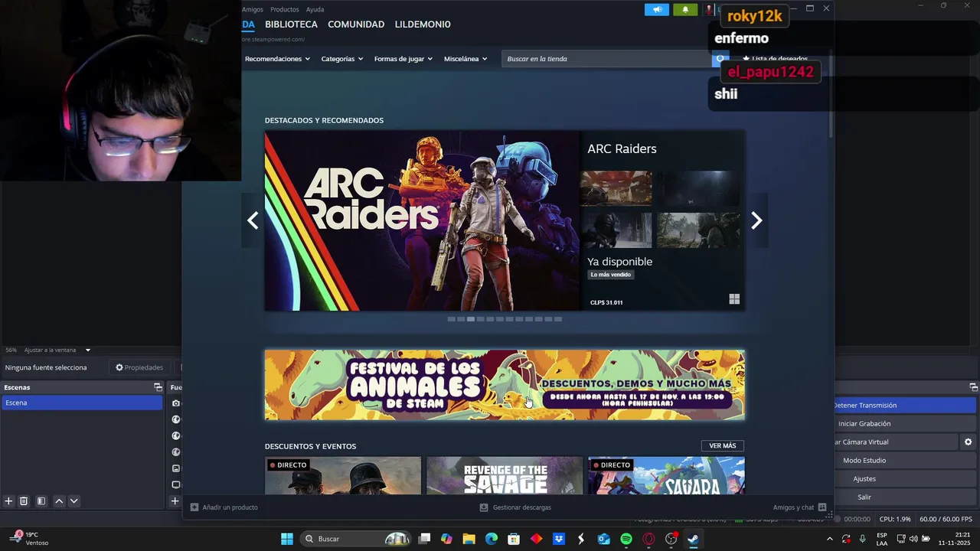Open Ajustes in OBS controls
The width and height of the screenshot is (980, 551).
905,478
